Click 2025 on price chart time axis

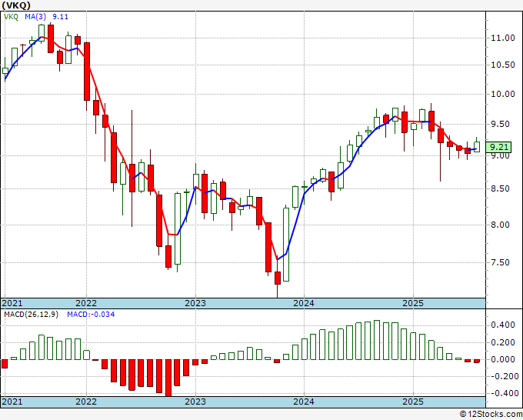tap(413, 303)
